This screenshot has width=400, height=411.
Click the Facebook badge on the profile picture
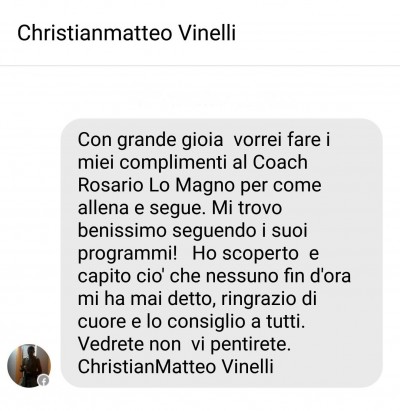(44, 381)
